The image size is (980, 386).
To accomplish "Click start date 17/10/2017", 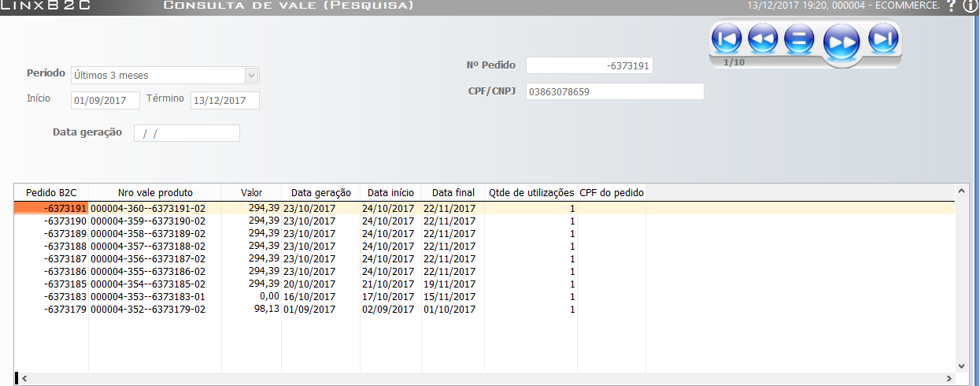I will [x=388, y=297].
